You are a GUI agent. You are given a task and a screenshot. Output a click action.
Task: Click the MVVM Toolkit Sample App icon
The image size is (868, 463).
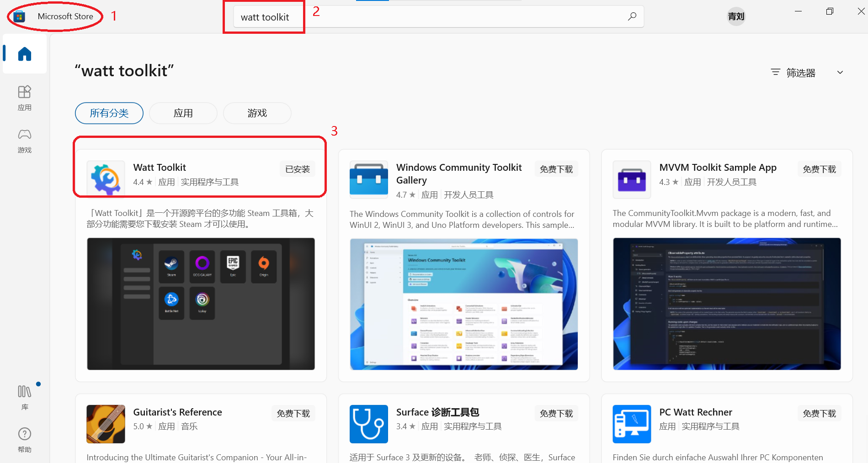pos(632,179)
